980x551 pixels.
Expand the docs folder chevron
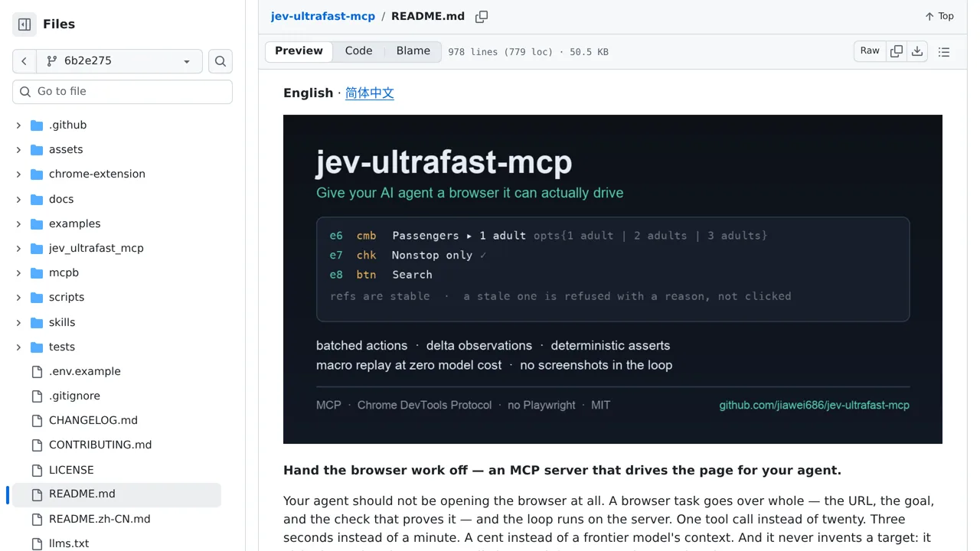pyautogui.click(x=18, y=200)
